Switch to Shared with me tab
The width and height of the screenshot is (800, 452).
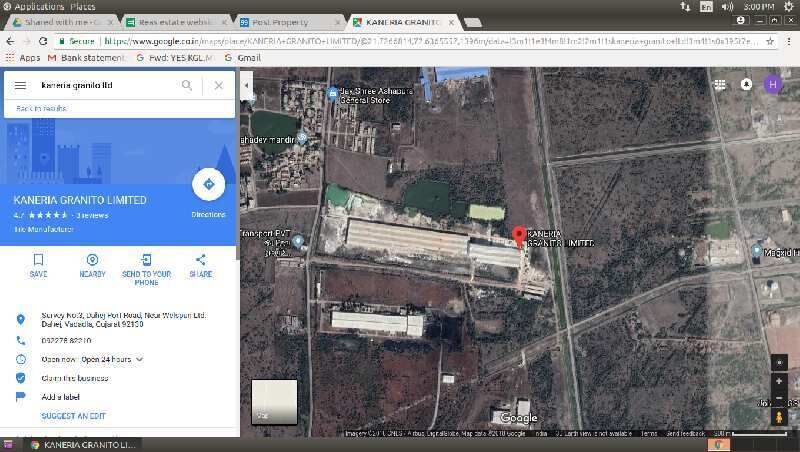[x=62, y=22]
